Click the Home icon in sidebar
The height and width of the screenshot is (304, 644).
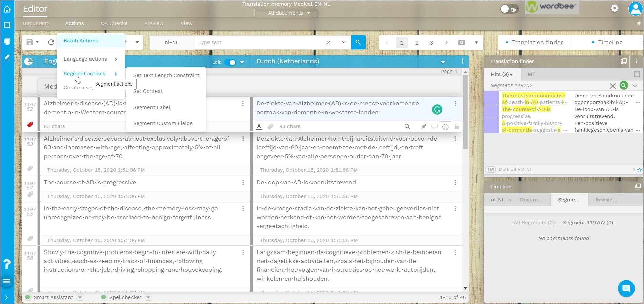7,9
